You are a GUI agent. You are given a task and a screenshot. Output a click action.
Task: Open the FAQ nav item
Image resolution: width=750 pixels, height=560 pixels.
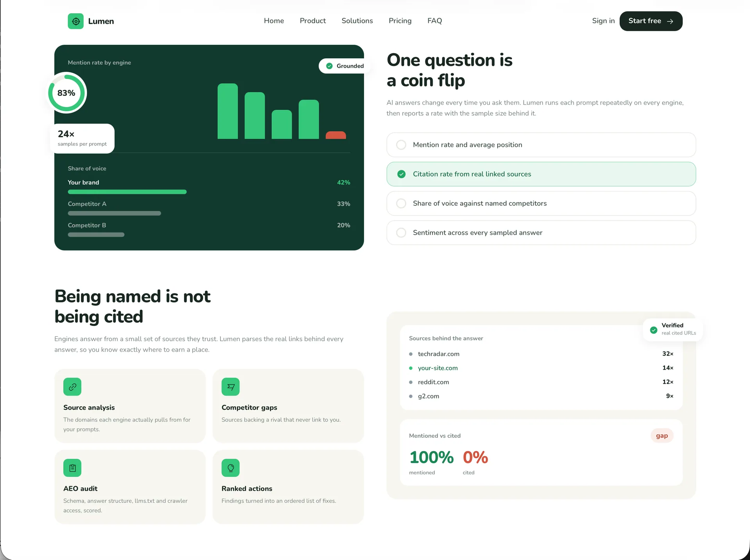point(434,21)
